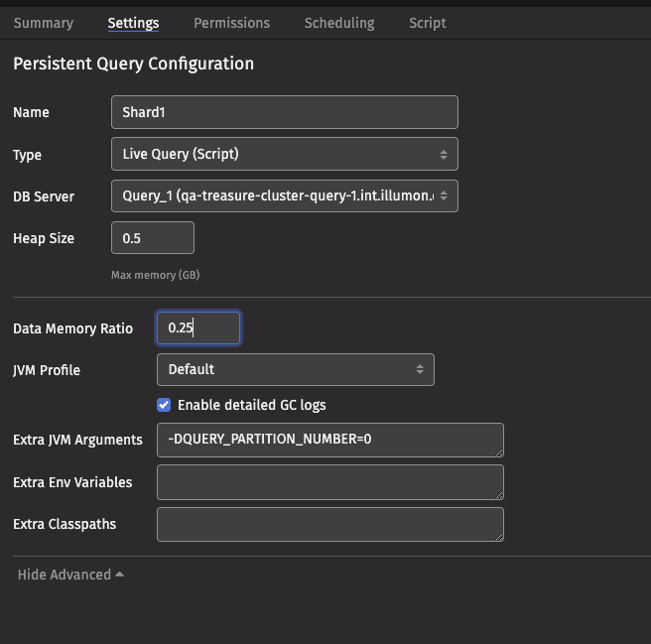This screenshot has width=651, height=644.
Task: Click the Extra JVM Arguments resize handle
Action: click(x=499, y=452)
